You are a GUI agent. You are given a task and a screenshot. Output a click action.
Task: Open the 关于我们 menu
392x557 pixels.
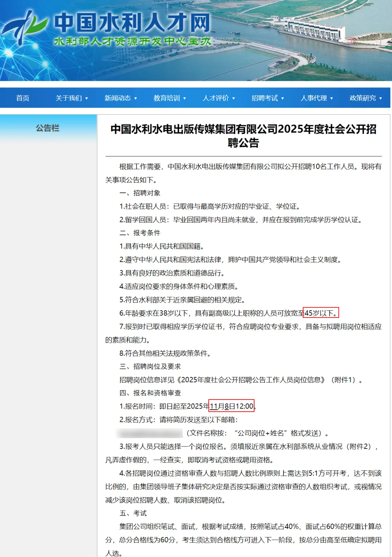(x=69, y=98)
